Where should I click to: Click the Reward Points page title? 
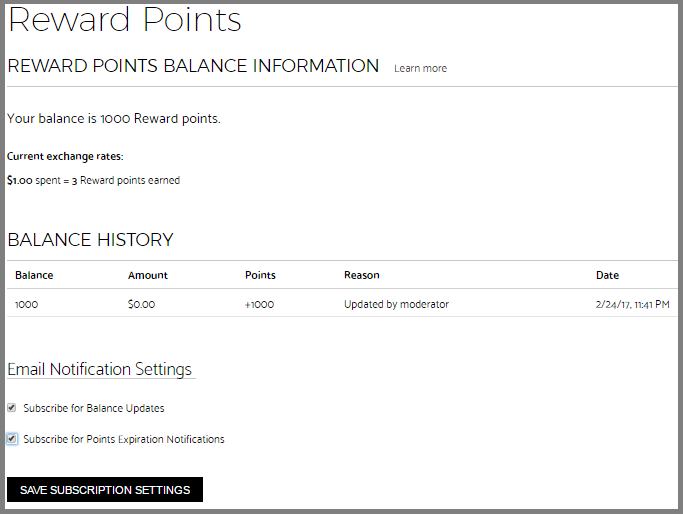click(125, 20)
